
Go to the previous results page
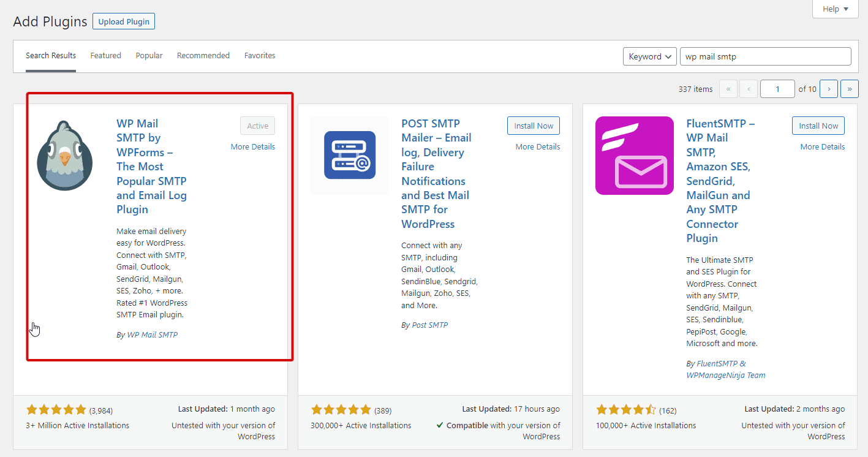point(749,89)
